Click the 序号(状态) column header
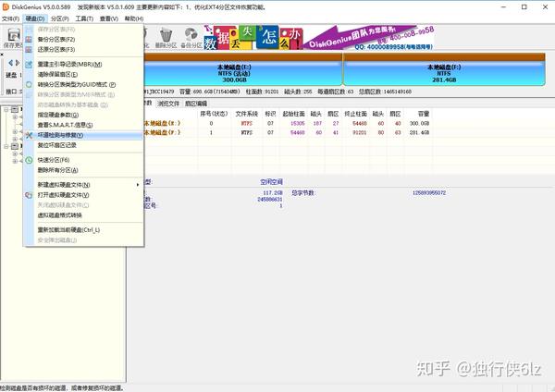Image resolution: width=555 pixels, height=392 pixels. pyautogui.click(x=214, y=114)
